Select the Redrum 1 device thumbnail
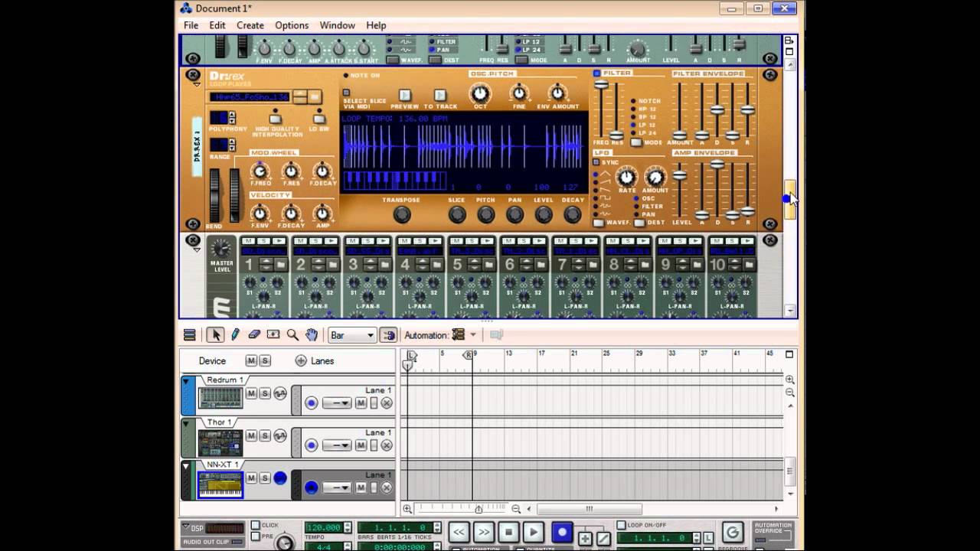The height and width of the screenshot is (551, 980). [x=220, y=399]
